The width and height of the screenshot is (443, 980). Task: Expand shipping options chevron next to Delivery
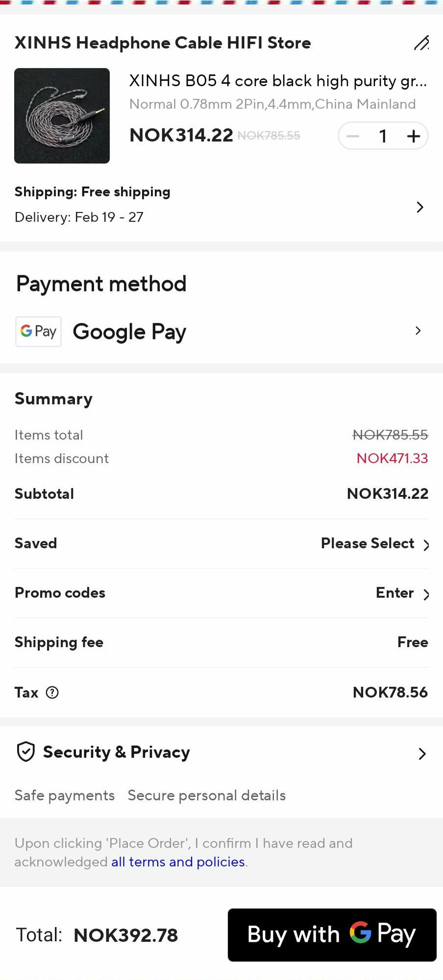(x=419, y=207)
